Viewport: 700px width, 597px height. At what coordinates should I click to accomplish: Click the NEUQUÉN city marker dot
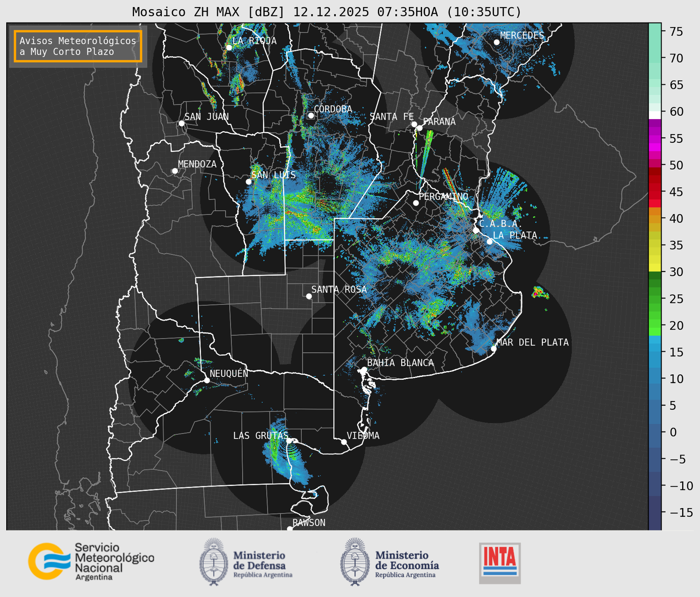tap(207, 380)
